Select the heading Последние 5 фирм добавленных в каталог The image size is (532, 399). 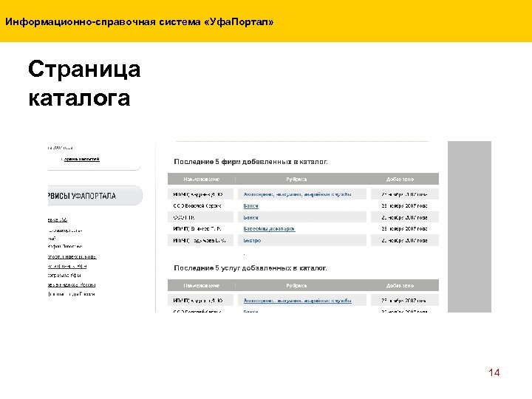tap(250, 162)
